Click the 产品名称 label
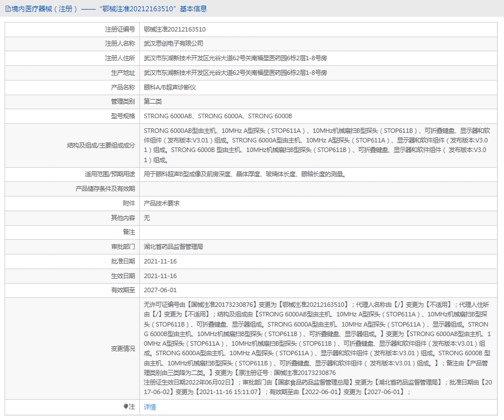 [x=123, y=87]
